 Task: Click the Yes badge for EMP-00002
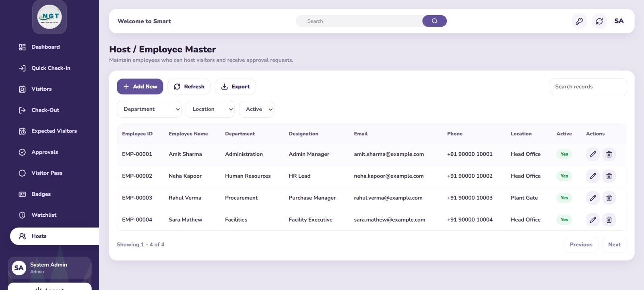(564, 176)
